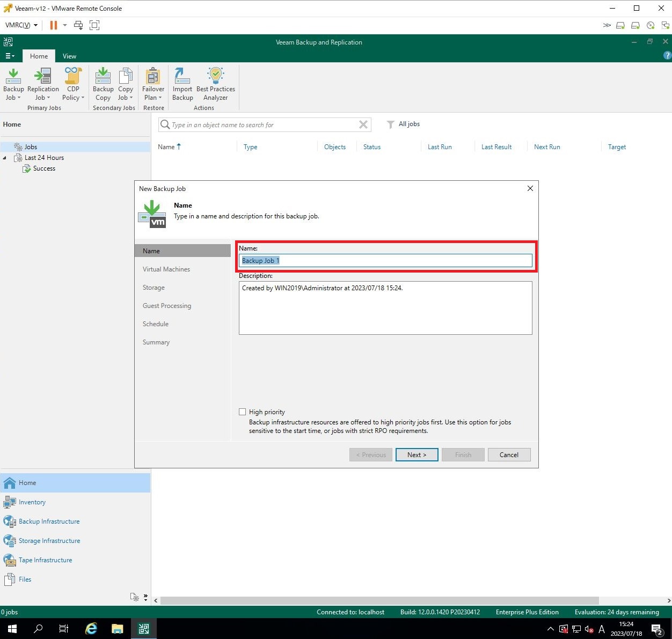Click the Veeam help question mark icon

click(x=667, y=55)
